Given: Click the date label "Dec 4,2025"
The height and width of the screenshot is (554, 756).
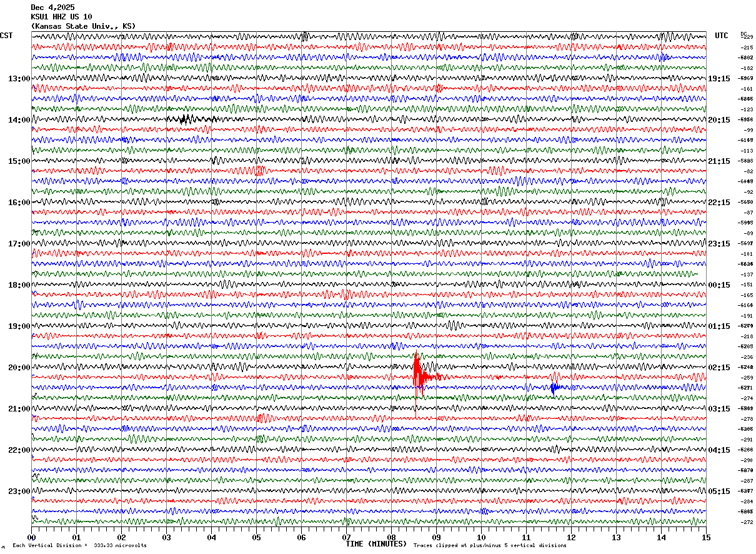Looking at the screenshot, I should click(52, 8).
